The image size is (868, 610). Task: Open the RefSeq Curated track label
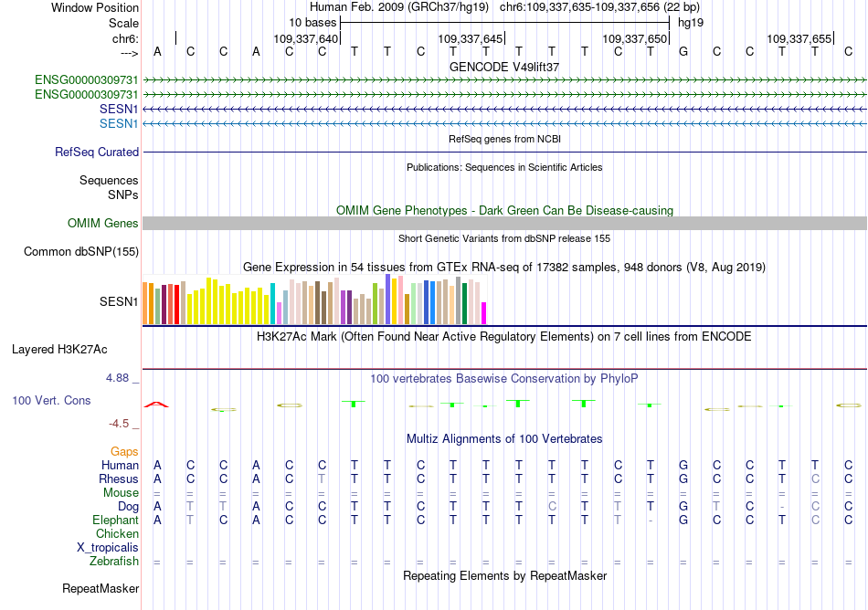coord(97,152)
